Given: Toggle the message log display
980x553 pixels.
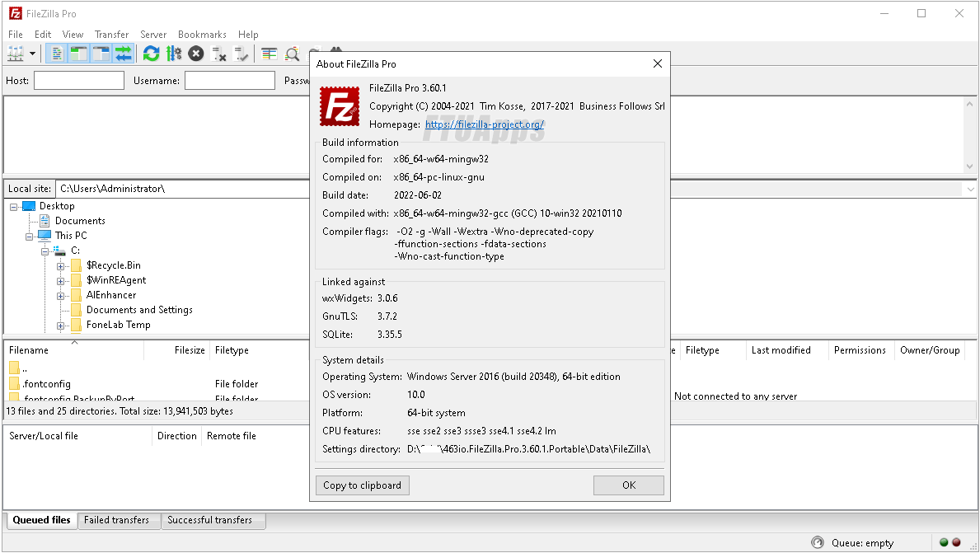Looking at the screenshot, I should tap(57, 54).
